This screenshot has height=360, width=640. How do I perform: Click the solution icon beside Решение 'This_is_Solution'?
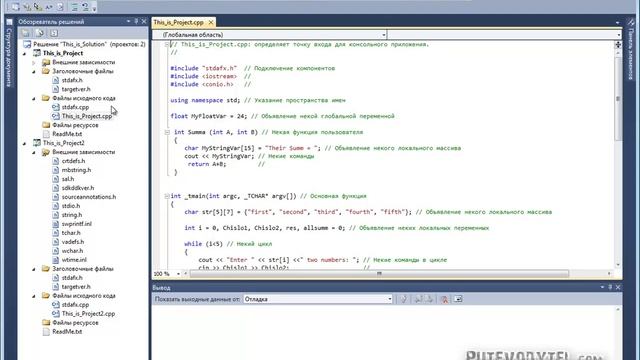coord(27,44)
